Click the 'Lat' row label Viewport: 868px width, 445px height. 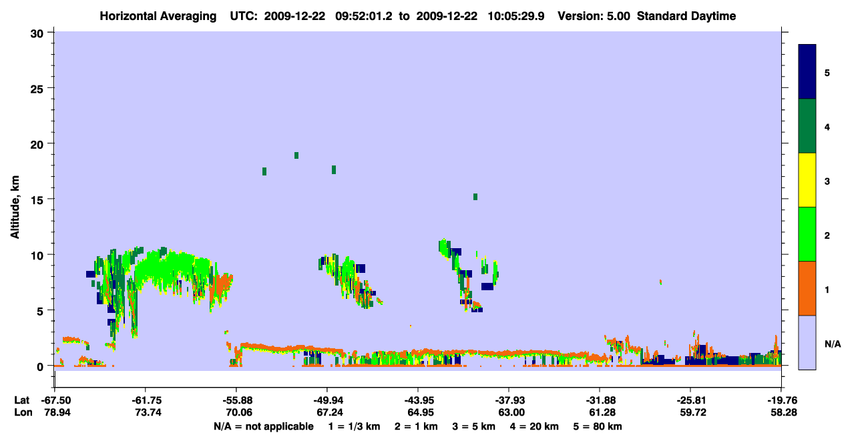pos(22,400)
